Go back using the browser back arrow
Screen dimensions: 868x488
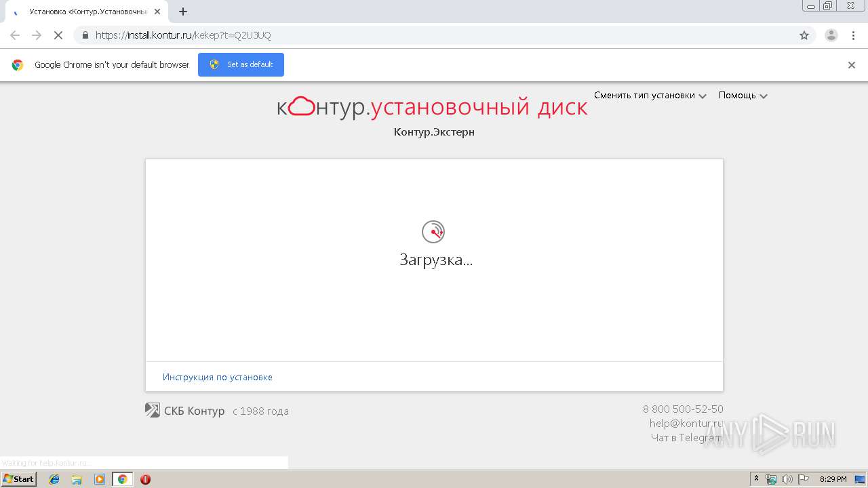coord(15,35)
